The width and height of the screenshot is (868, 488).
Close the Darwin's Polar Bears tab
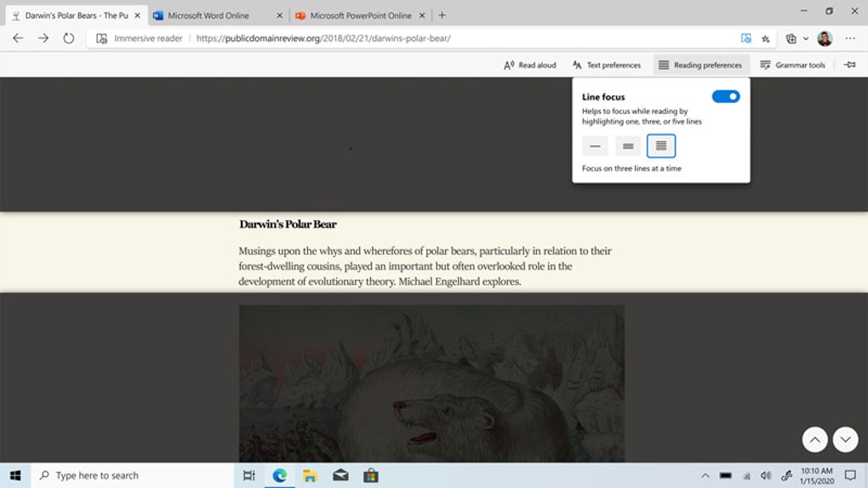point(137,15)
